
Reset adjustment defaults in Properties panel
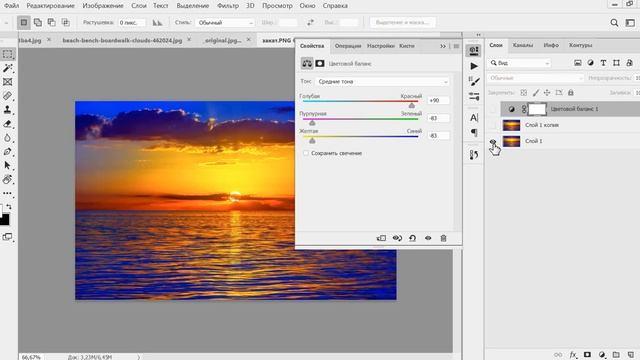413,238
